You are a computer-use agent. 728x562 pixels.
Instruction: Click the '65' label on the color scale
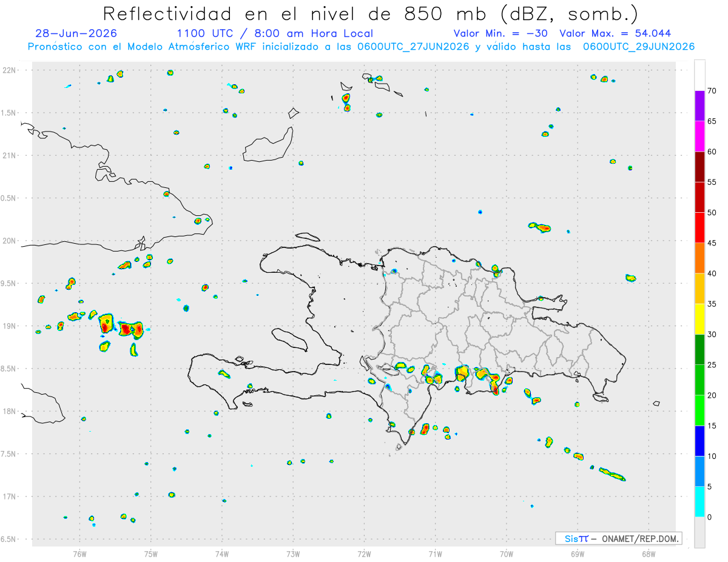tap(712, 121)
